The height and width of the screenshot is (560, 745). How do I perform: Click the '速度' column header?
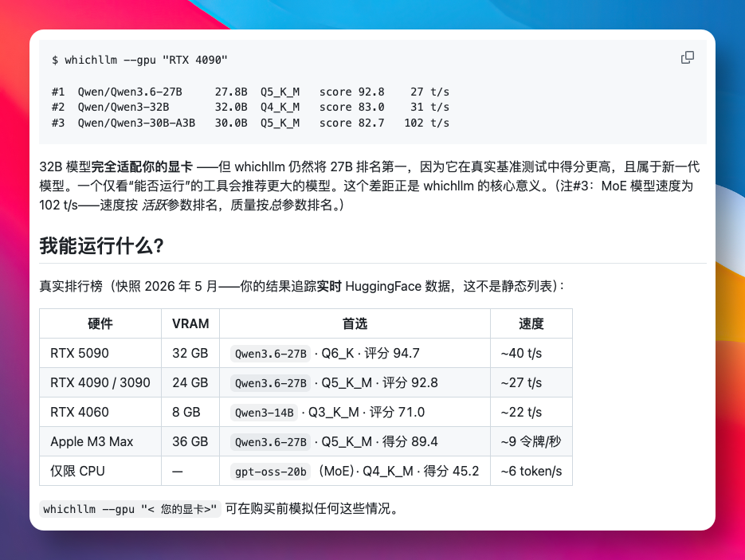[x=531, y=323]
